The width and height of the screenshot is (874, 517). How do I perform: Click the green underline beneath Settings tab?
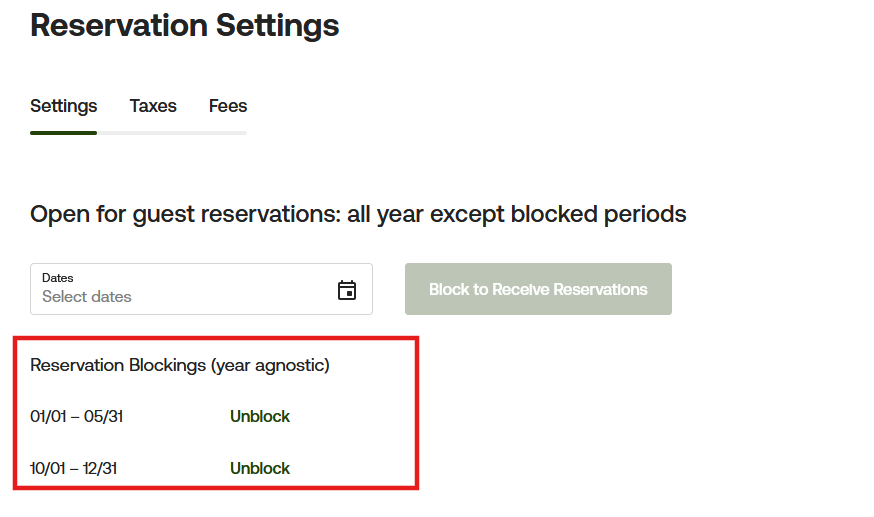click(64, 132)
